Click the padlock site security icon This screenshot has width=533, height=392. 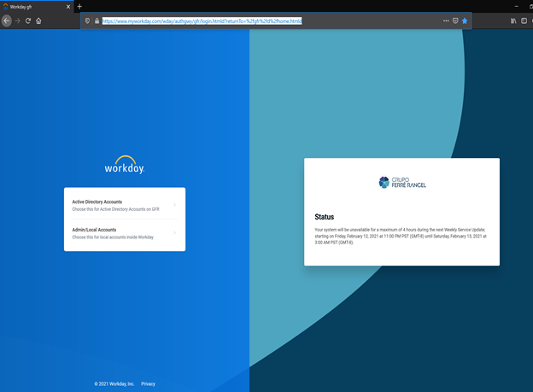click(x=96, y=20)
